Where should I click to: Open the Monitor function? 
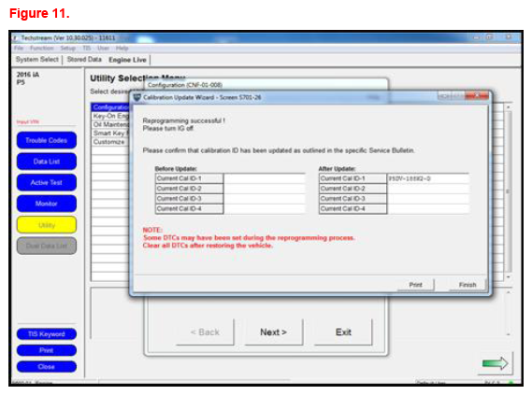[47, 204]
